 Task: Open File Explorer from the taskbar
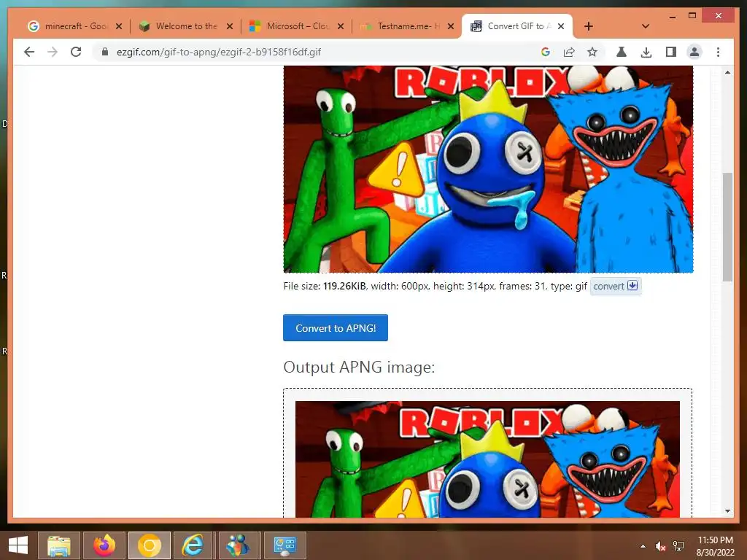click(58, 545)
